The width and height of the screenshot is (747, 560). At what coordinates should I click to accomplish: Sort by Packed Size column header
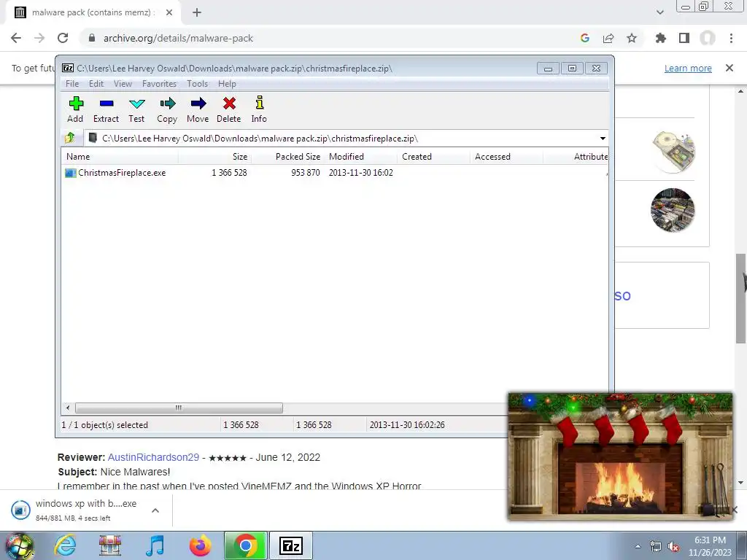pyautogui.click(x=287, y=157)
